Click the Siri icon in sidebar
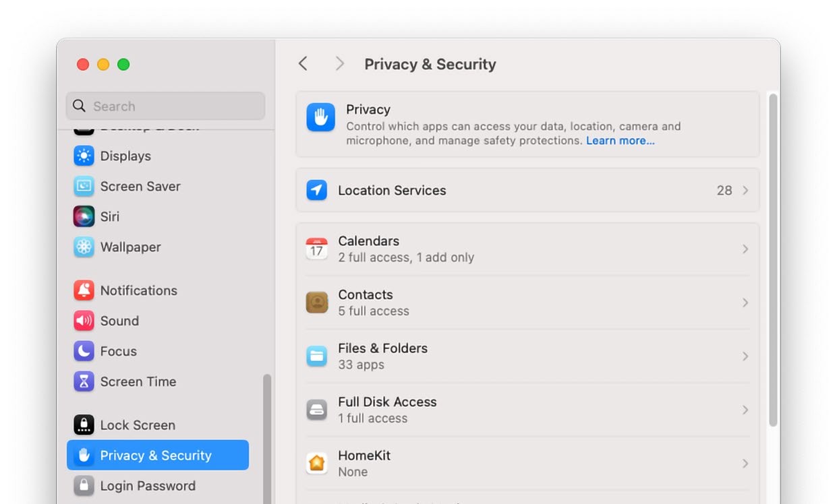This screenshot has height=504, width=837. [84, 216]
